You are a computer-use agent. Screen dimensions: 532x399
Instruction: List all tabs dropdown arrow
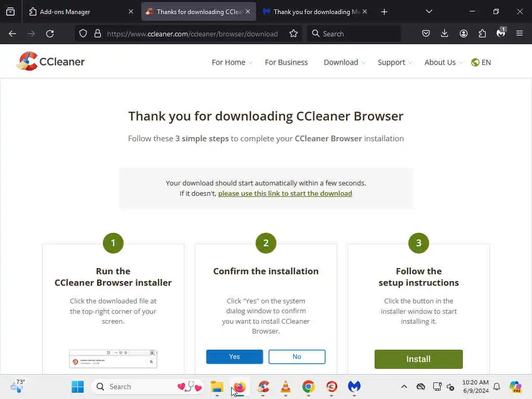point(429,12)
